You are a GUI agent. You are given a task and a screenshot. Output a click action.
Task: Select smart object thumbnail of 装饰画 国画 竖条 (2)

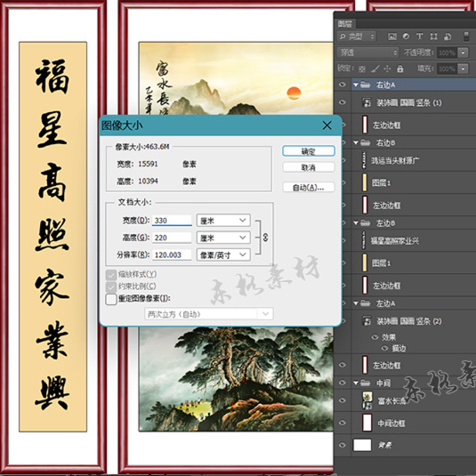tap(367, 321)
